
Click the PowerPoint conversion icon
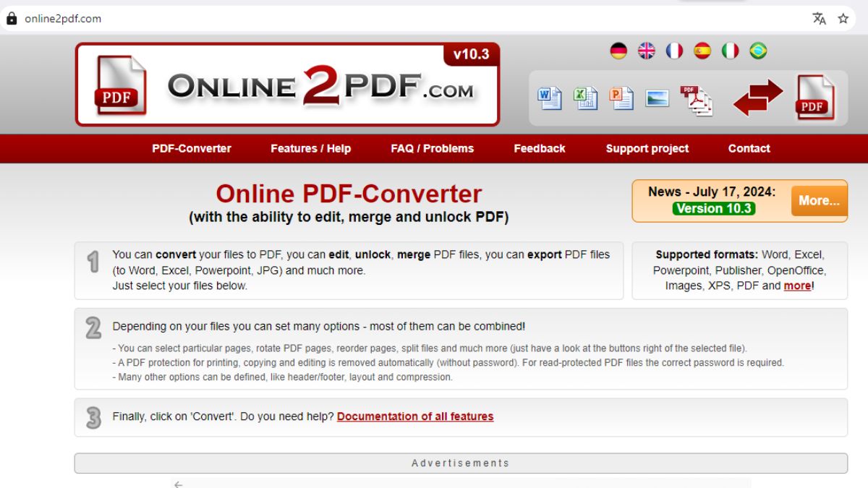click(621, 98)
